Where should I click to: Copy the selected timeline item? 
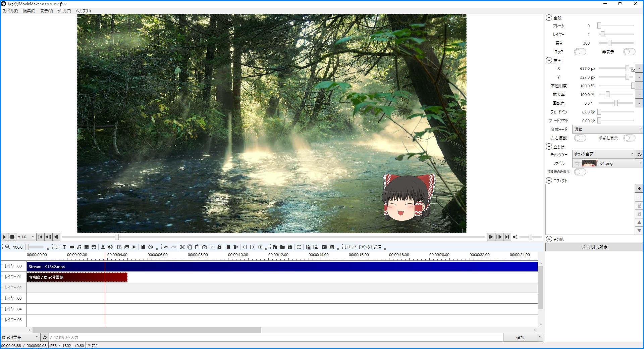[x=190, y=247]
